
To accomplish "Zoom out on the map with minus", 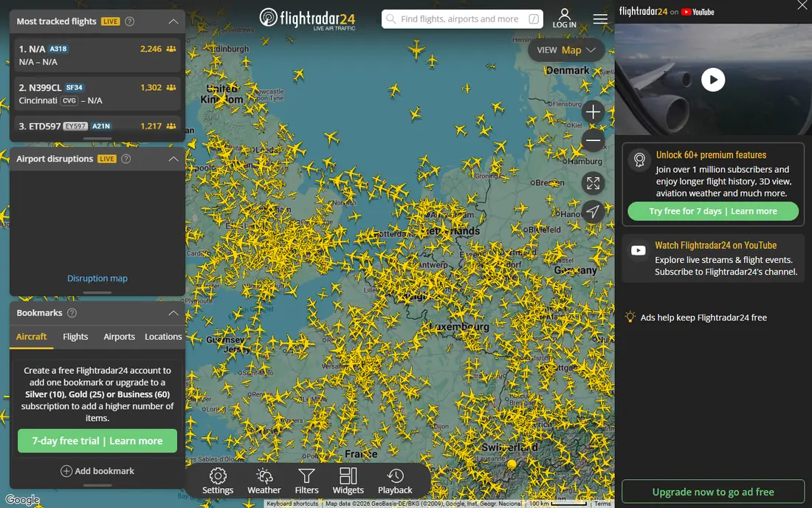I will coord(593,140).
